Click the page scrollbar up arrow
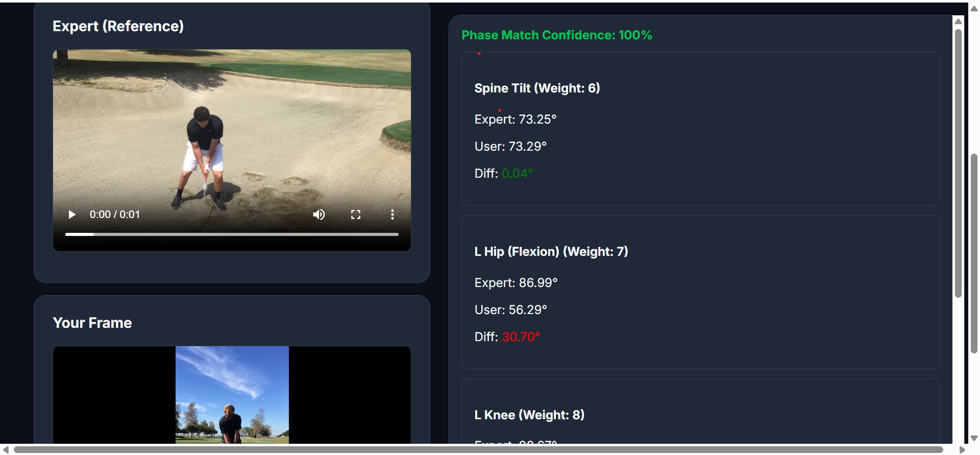This screenshot has height=455, width=980. pos(974,8)
